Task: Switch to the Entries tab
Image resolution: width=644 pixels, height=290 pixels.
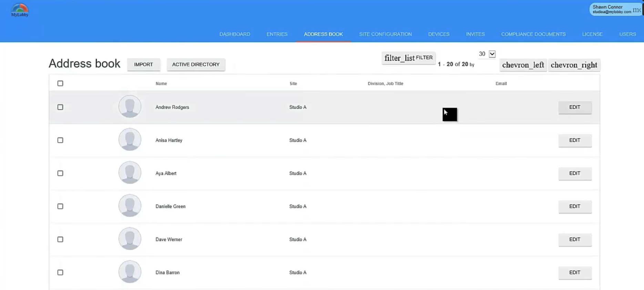Action: [277, 34]
